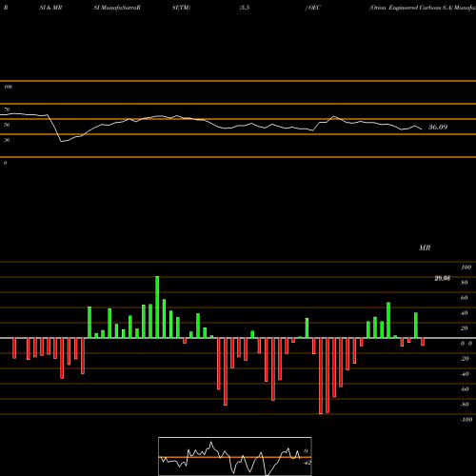Click the 70 level label on RSI axis
The image size is (476, 476).
7,109
